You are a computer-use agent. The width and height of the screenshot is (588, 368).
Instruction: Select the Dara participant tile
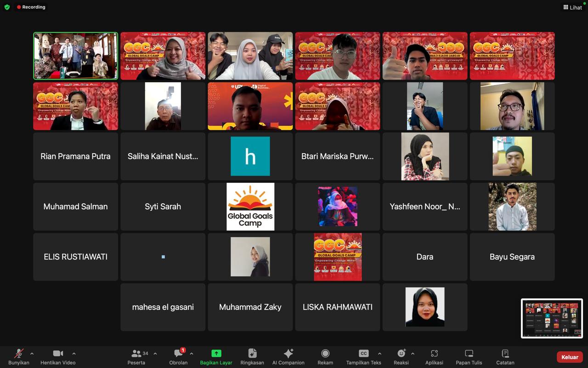click(x=425, y=257)
